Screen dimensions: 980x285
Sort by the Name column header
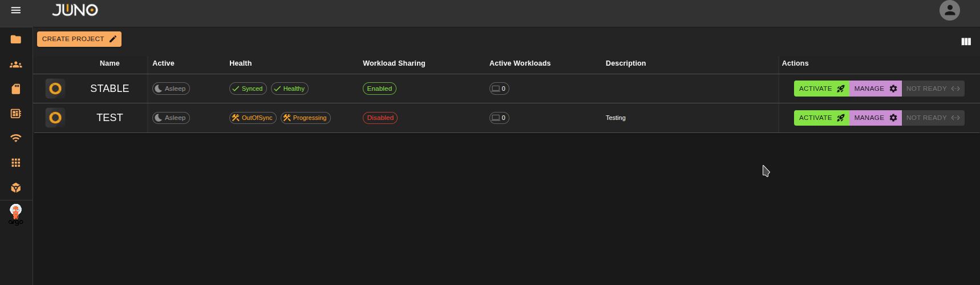click(110, 63)
